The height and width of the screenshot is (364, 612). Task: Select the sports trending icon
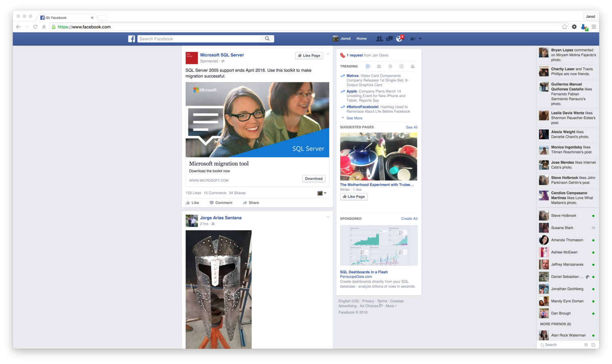tap(402, 66)
